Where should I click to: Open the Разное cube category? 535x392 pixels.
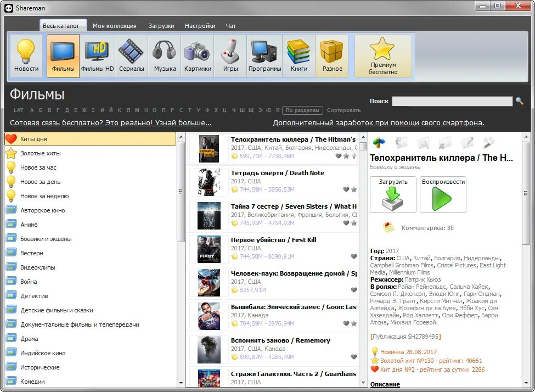332,55
